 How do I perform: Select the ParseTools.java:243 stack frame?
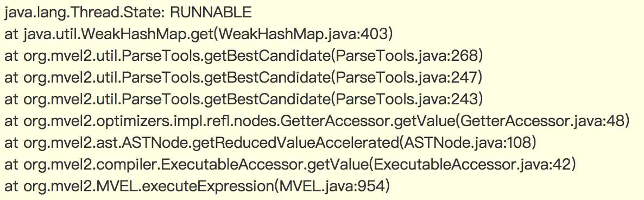[243, 99]
